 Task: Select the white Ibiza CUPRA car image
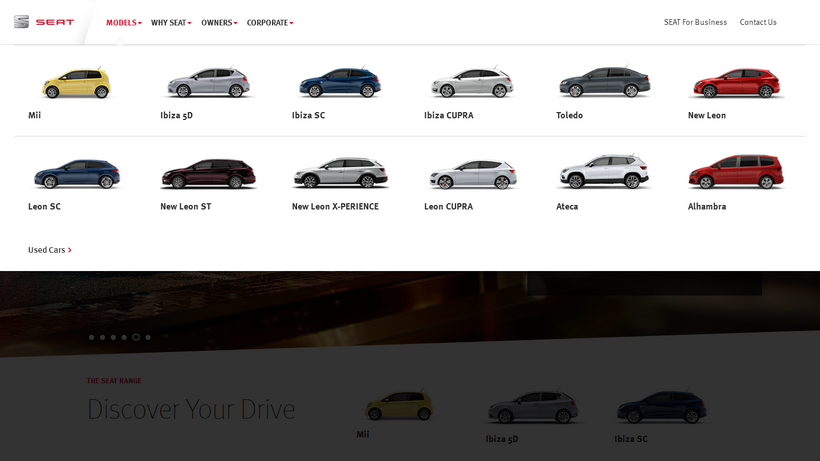pyautogui.click(x=472, y=83)
